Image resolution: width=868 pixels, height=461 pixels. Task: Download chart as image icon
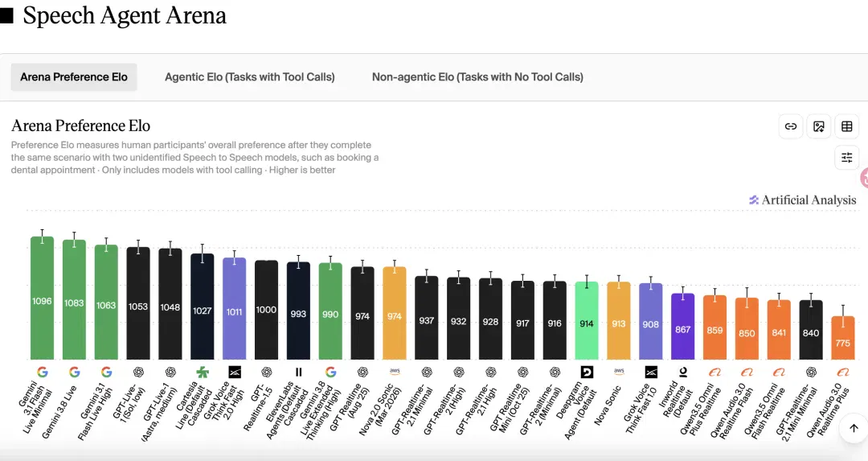[x=819, y=126]
